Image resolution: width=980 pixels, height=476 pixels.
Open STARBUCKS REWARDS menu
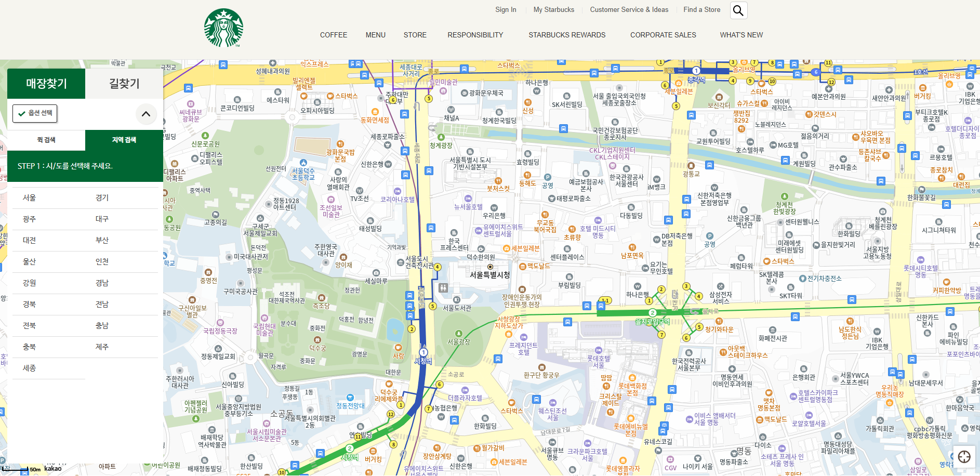[567, 35]
